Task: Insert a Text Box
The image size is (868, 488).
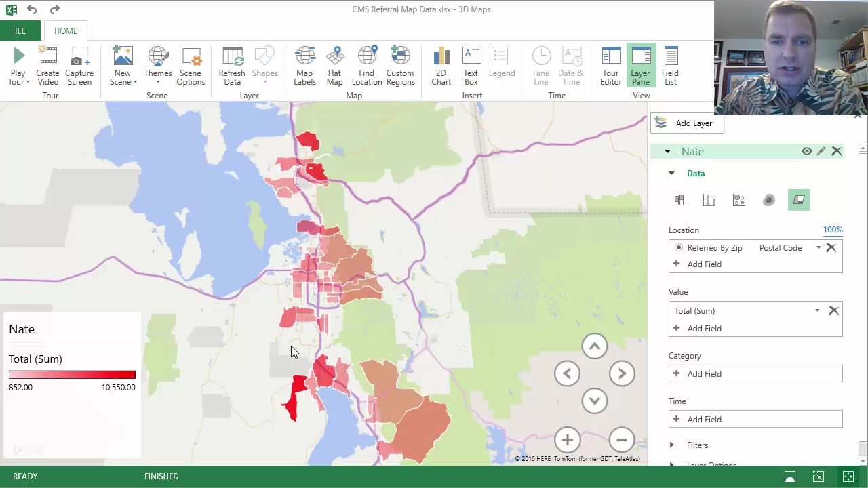Action: 471,66
